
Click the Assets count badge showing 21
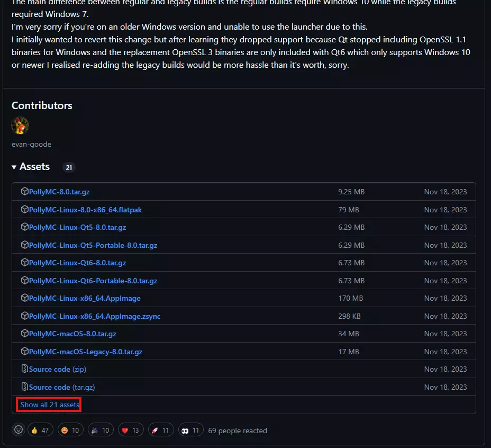pyautogui.click(x=69, y=167)
